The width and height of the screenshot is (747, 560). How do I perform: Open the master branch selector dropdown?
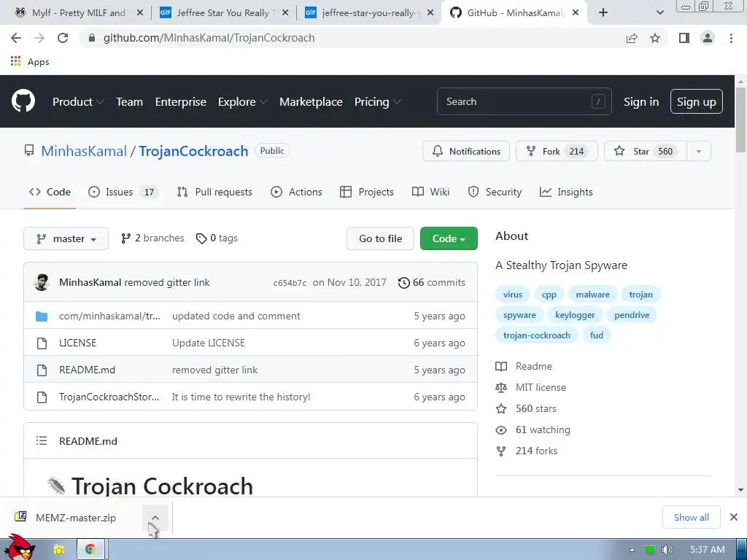[x=66, y=238]
